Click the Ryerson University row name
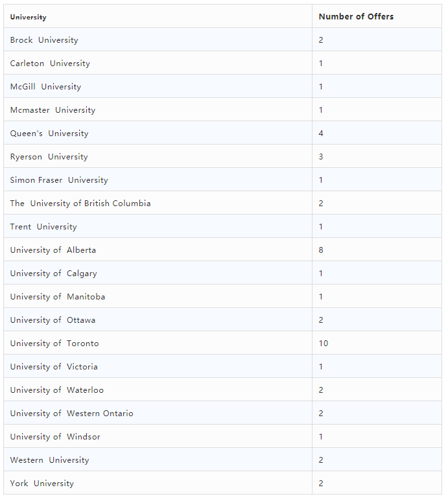 click(x=49, y=157)
